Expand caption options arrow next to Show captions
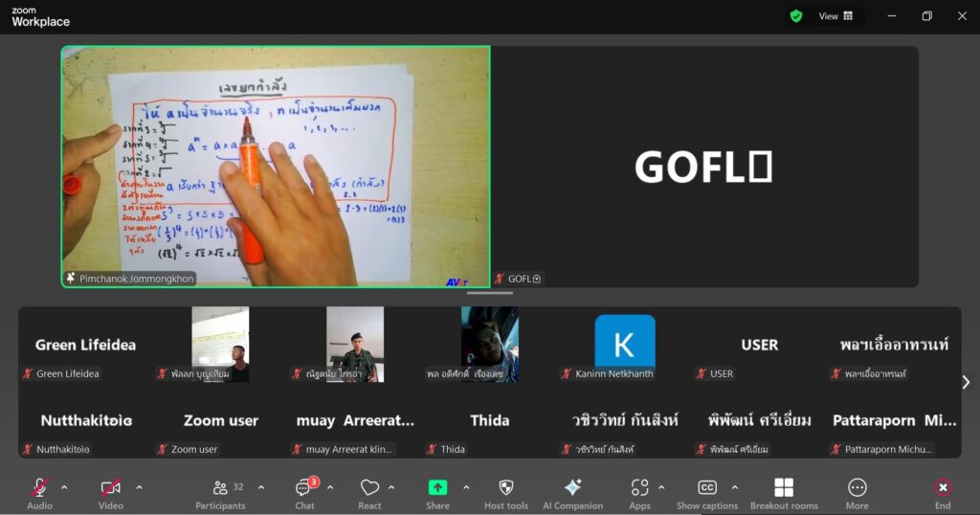 (x=735, y=487)
